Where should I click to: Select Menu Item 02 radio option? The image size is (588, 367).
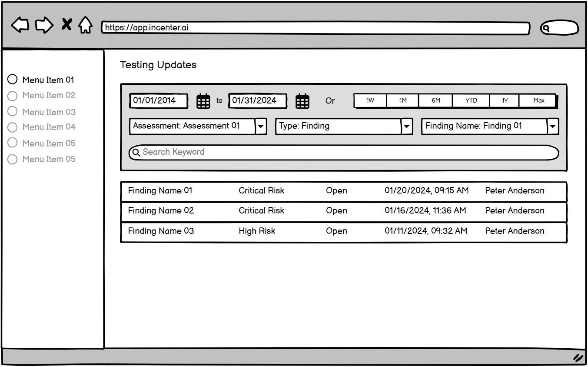(x=13, y=96)
